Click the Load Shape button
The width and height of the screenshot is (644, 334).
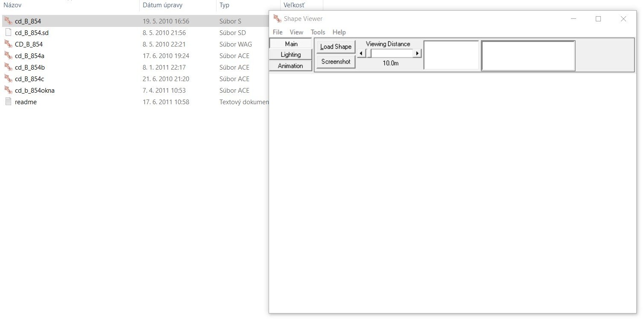tap(335, 47)
